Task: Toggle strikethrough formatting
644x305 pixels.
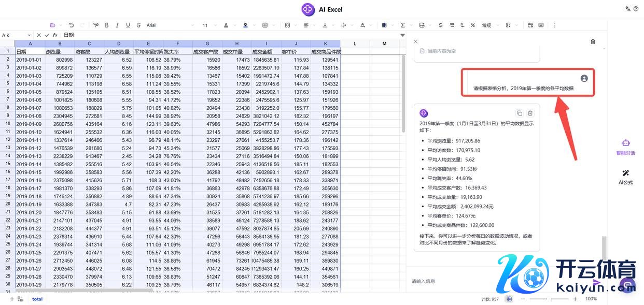Action: 138,25
